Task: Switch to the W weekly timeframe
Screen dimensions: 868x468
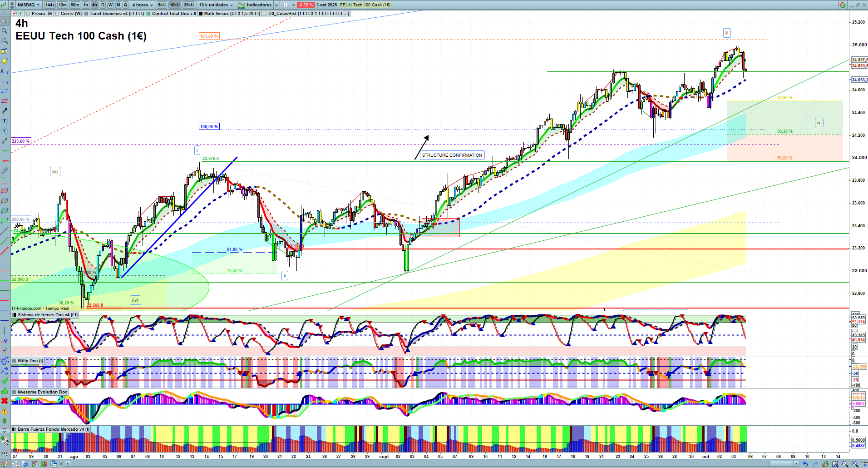Action: (110, 5)
